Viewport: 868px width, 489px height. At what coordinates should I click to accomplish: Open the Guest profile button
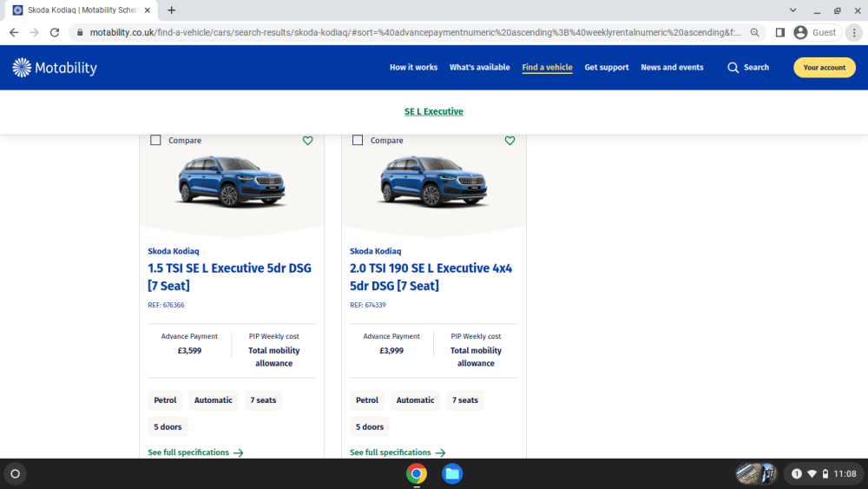817,33
